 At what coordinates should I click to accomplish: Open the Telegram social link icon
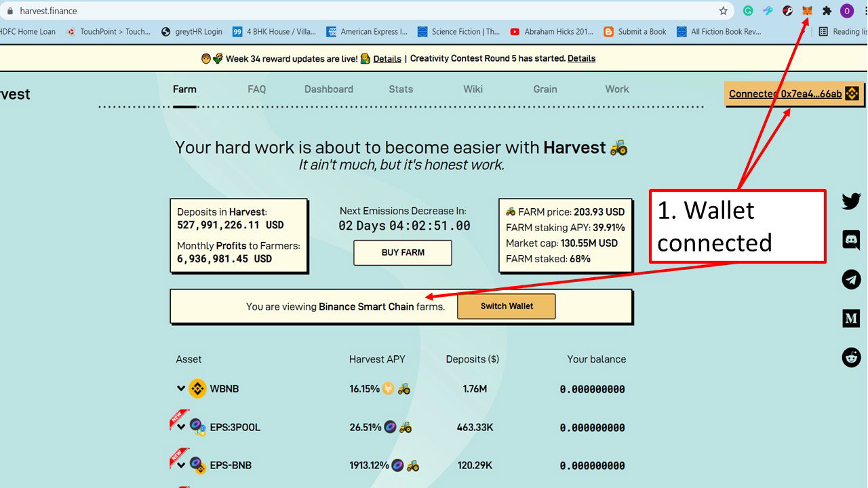point(851,279)
